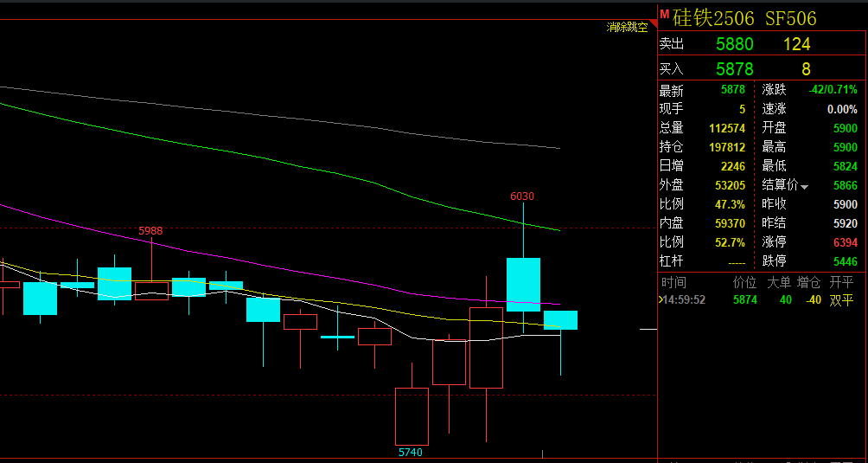
Task: Click the 卖出 ask price 5880
Action: pyautogui.click(x=735, y=44)
